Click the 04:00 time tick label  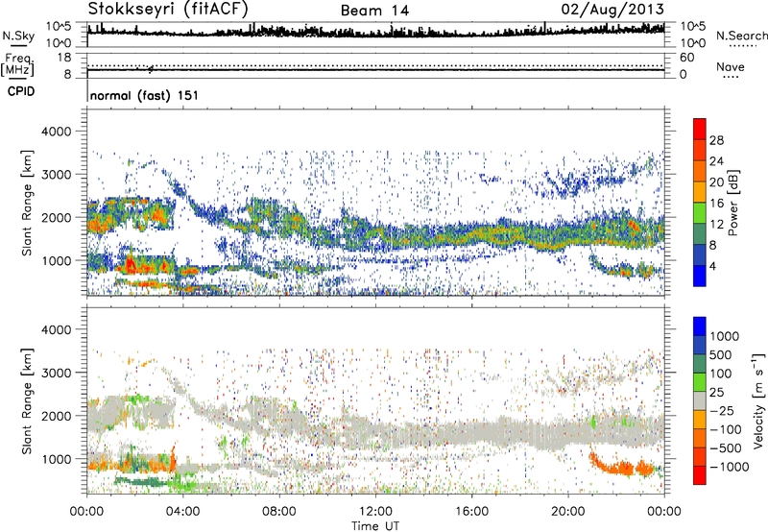(x=182, y=512)
